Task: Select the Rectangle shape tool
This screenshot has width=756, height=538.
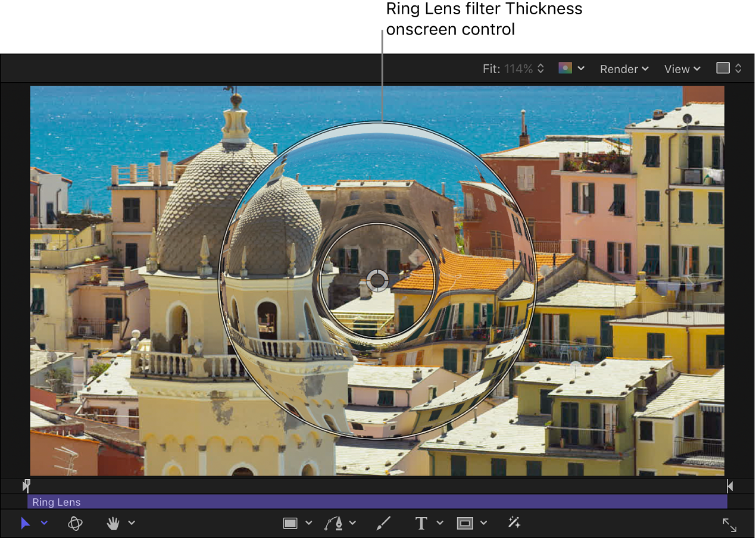Action: pos(290,523)
